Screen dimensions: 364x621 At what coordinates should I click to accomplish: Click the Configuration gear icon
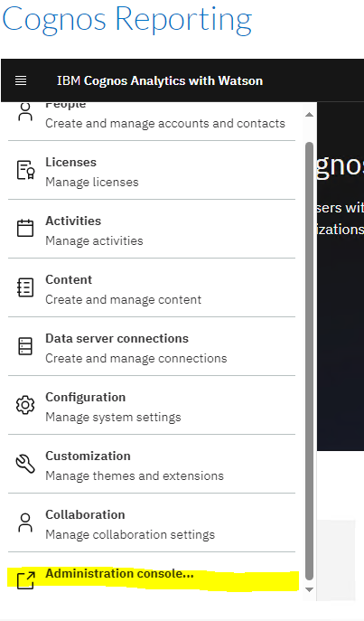(x=25, y=405)
